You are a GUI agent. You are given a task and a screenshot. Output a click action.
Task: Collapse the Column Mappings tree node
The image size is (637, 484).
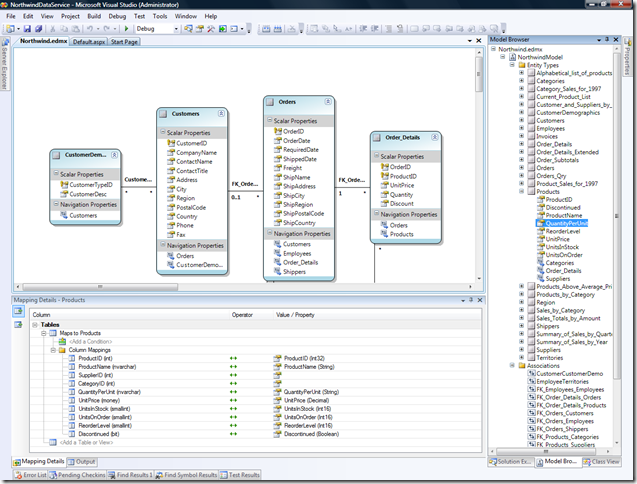click(52, 350)
